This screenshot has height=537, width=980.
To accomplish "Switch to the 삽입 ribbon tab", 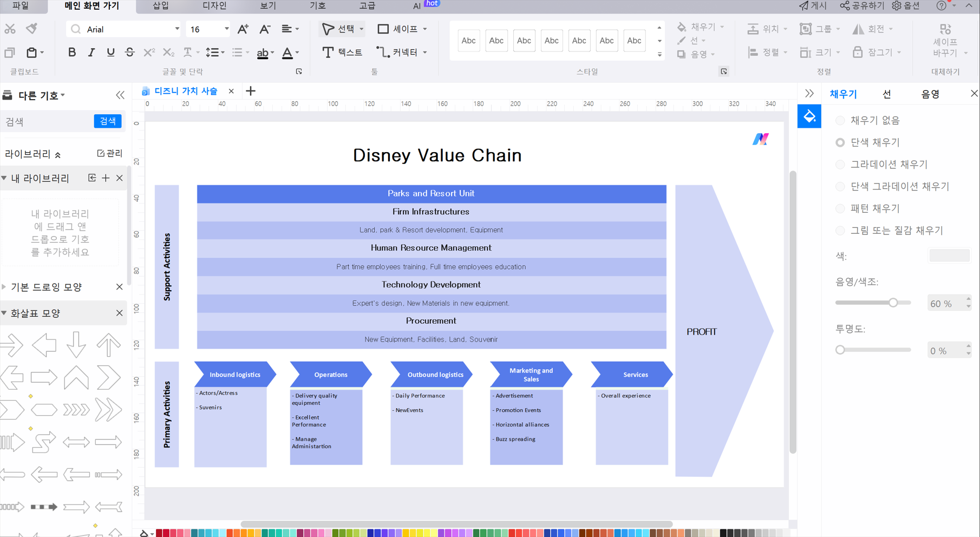I will pyautogui.click(x=161, y=6).
